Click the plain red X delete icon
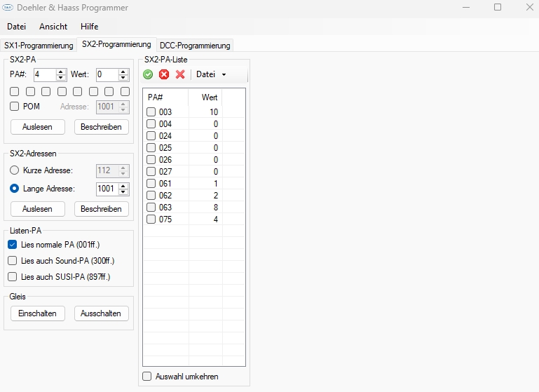This screenshot has height=392, width=539. tap(180, 74)
